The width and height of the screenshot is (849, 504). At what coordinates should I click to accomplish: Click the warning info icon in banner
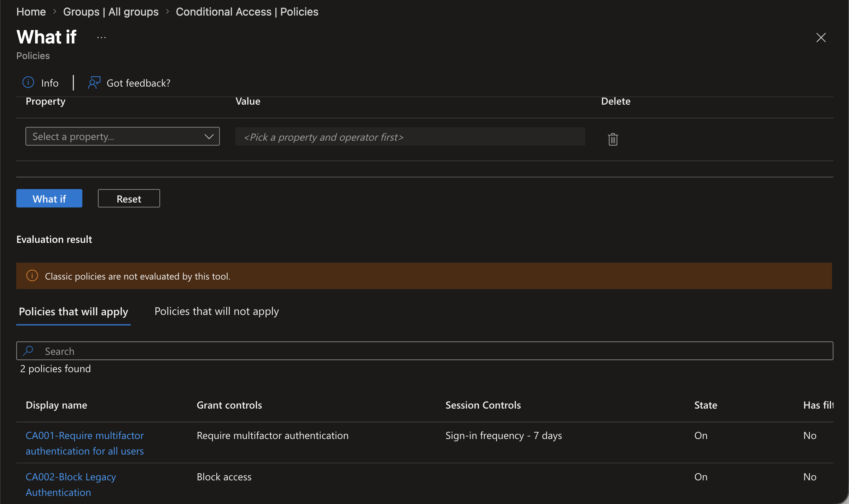32,275
